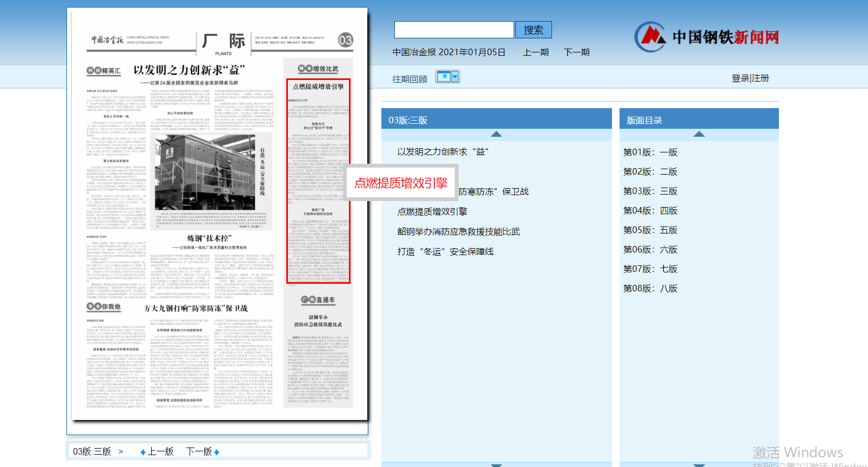Click the blue right arrow beside 下一版
Image resolution: width=868 pixels, height=467 pixels.
217,452
